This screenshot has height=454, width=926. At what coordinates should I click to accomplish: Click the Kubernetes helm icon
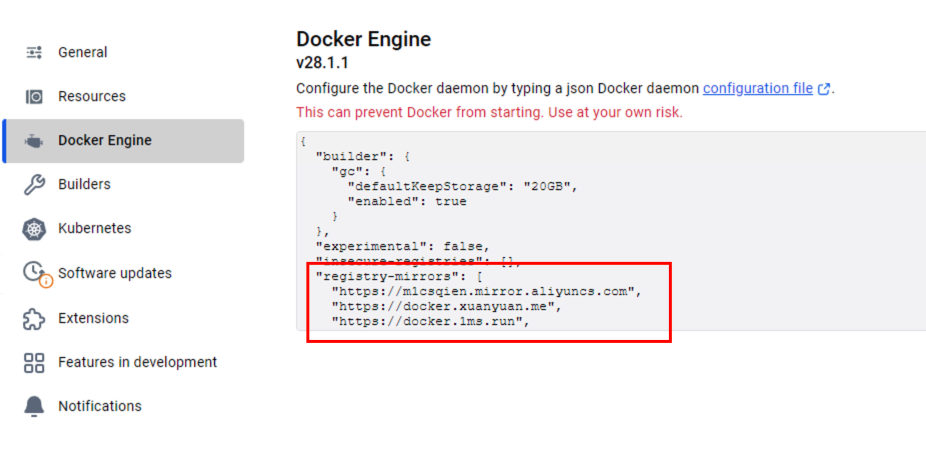[34, 229]
